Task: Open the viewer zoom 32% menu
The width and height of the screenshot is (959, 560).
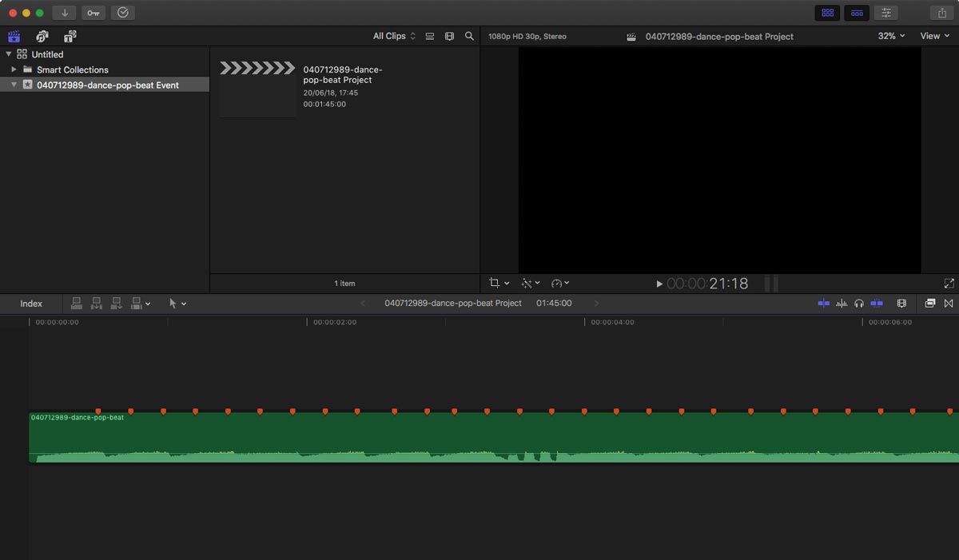Action: (x=892, y=36)
